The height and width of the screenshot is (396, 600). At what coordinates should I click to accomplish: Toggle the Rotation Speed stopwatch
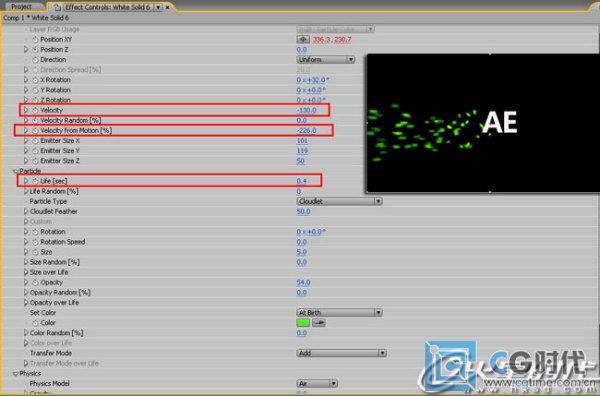[x=35, y=242]
